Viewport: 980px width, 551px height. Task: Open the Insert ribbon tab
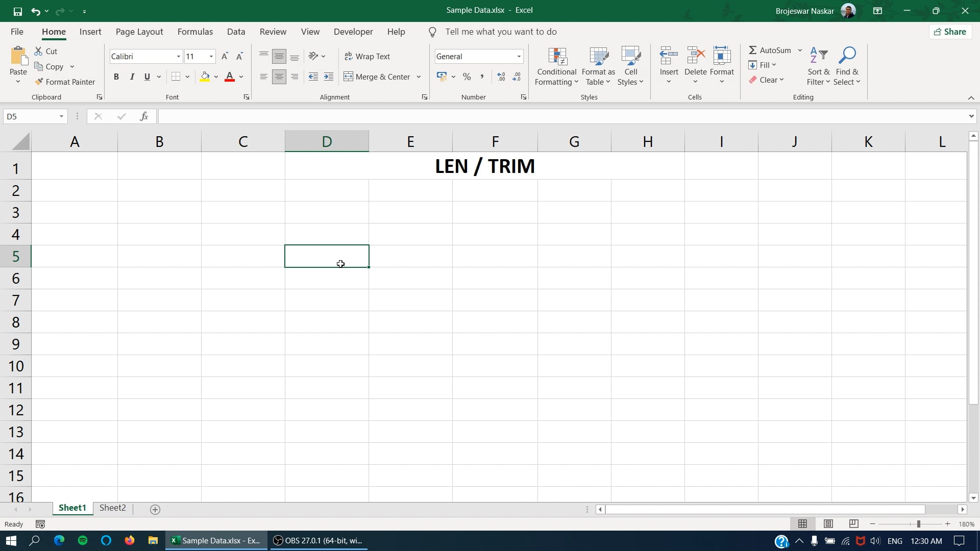tap(90, 32)
